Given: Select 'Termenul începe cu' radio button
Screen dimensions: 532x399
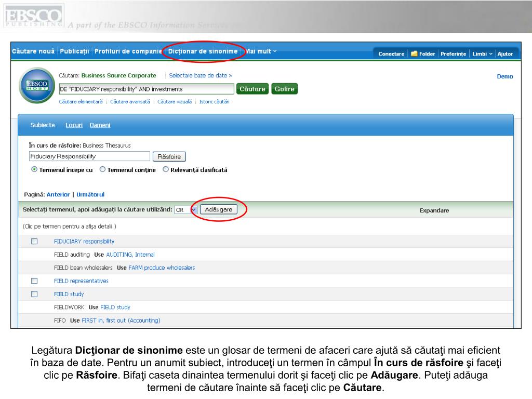Looking at the screenshot, I should [34, 169].
